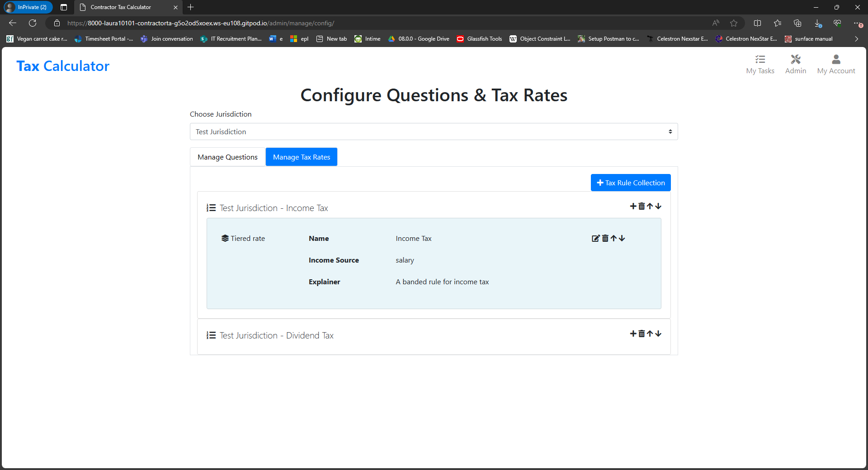Open My Tasks from the header

click(760, 64)
